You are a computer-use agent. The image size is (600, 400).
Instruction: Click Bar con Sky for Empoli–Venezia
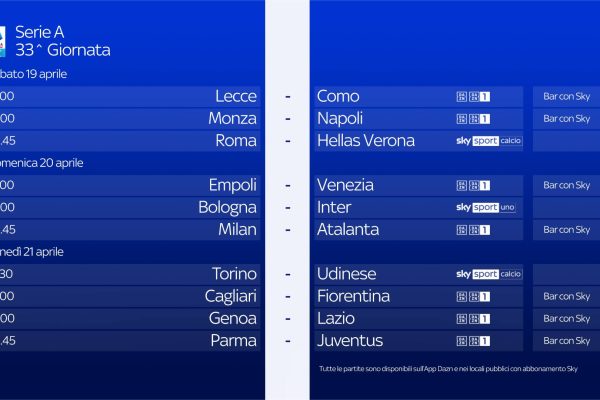coord(566,185)
